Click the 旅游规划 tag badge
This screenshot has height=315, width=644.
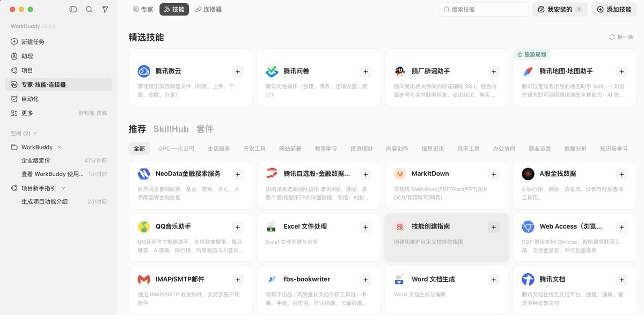click(x=532, y=55)
